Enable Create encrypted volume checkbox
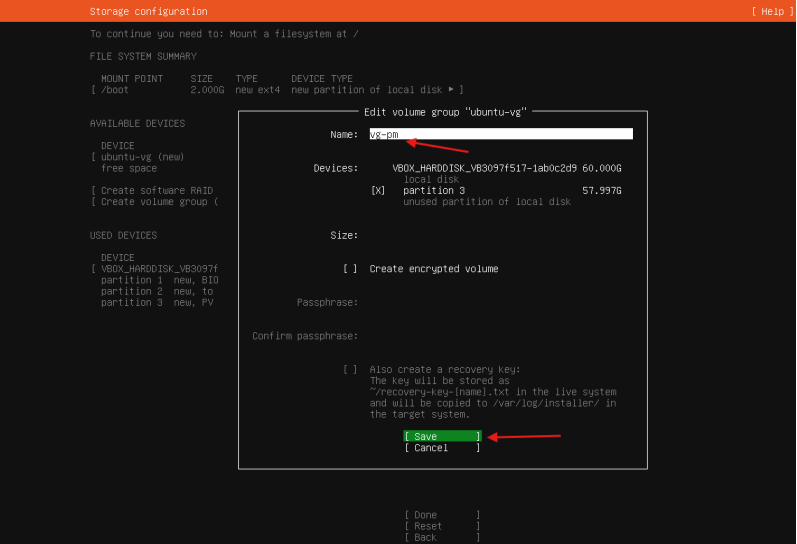The height and width of the screenshot is (544, 797). pyautogui.click(x=350, y=269)
